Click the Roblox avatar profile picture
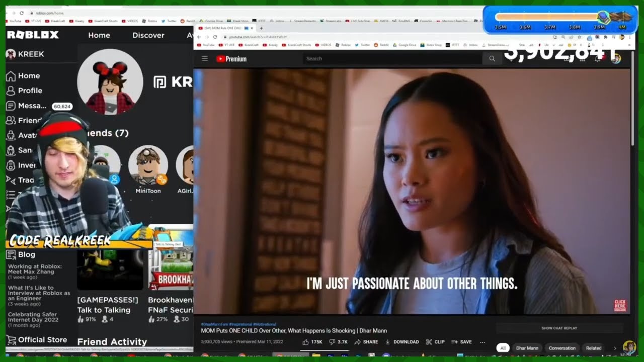Viewport: 644px width, 362px height. pos(110,82)
